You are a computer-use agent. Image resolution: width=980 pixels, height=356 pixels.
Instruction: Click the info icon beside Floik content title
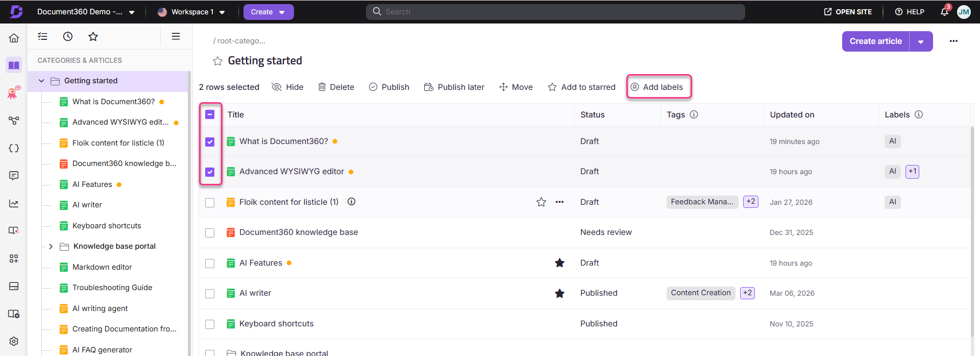351,202
